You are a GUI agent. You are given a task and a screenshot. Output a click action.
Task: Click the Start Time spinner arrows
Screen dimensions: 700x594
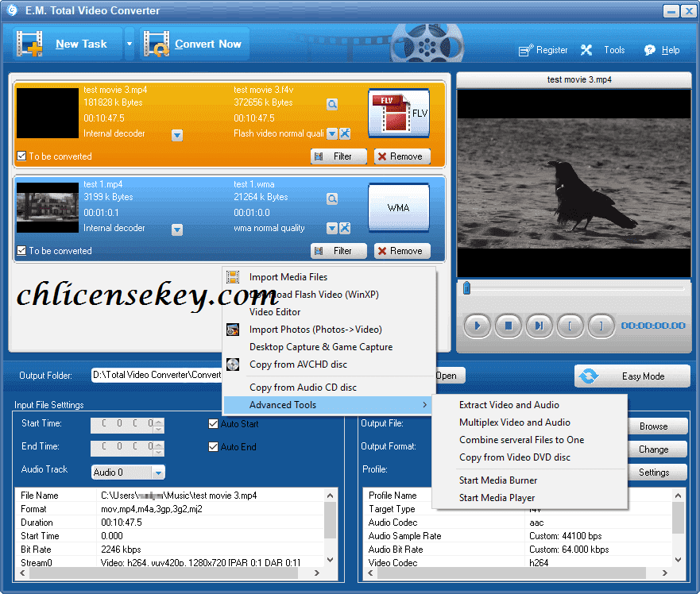158,426
